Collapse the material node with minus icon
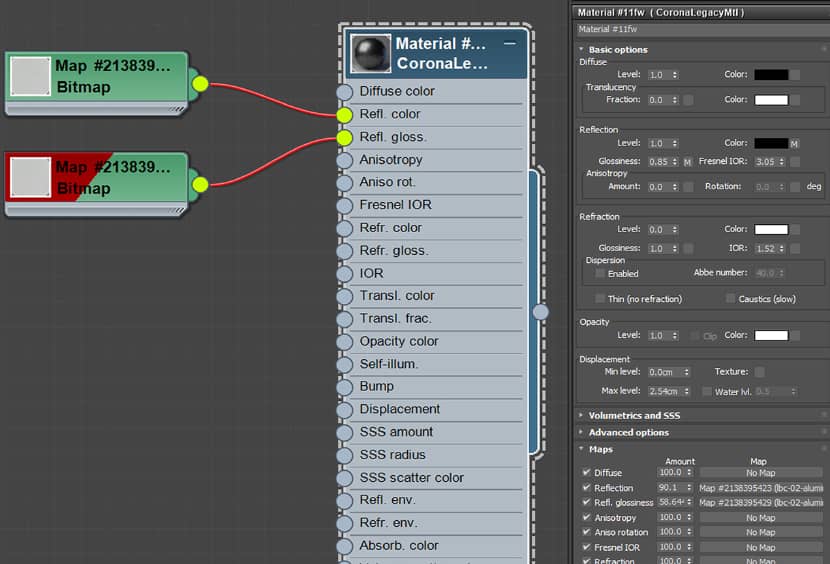The image size is (830, 564). [510, 43]
